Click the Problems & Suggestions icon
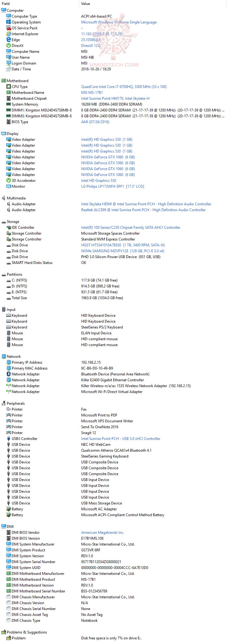The height and width of the screenshot is (644, 242). [4, 632]
